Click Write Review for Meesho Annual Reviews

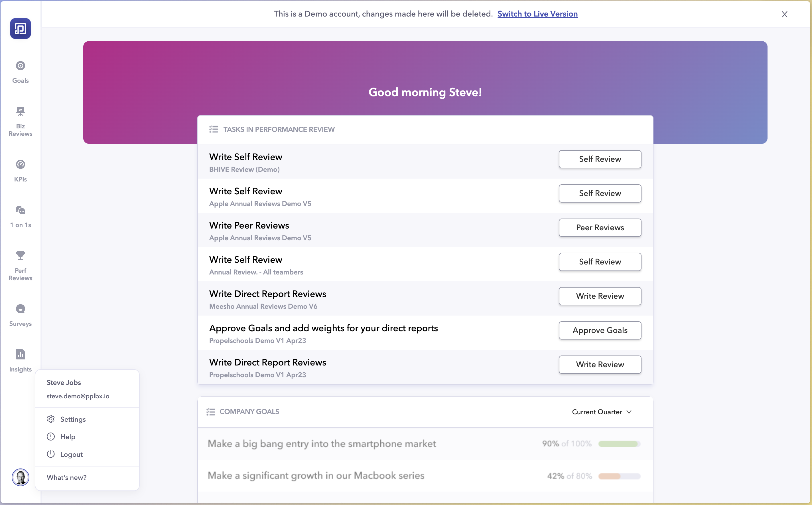tap(600, 296)
